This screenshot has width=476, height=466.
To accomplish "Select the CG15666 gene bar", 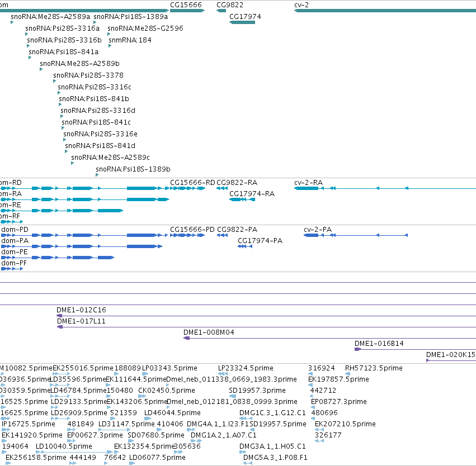I will coord(187,11).
